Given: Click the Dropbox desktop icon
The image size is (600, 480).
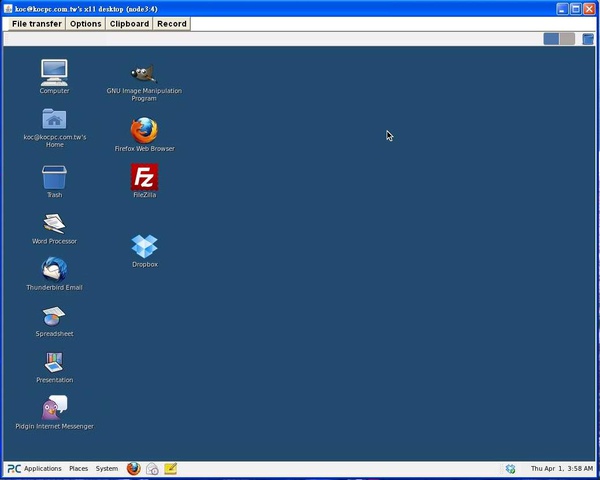Looking at the screenshot, I should [144, 245].
